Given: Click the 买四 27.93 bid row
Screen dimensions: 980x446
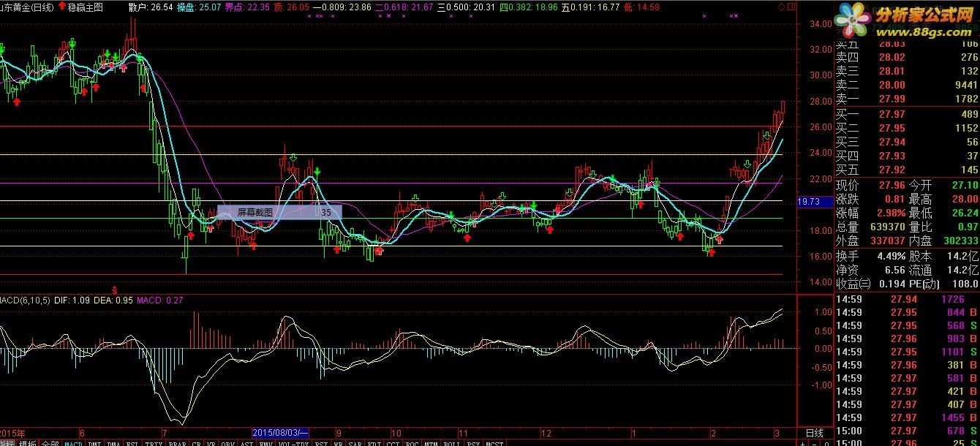Looking at the screenshot, I should [907, 156].
